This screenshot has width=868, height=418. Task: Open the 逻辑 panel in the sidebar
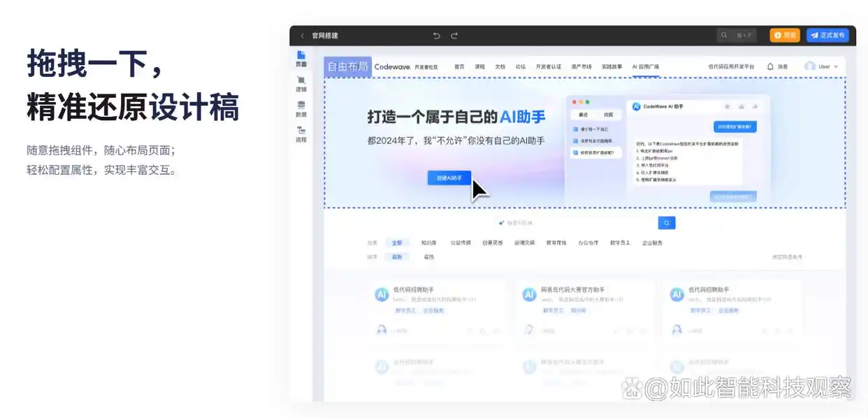(x=301, y=85)
